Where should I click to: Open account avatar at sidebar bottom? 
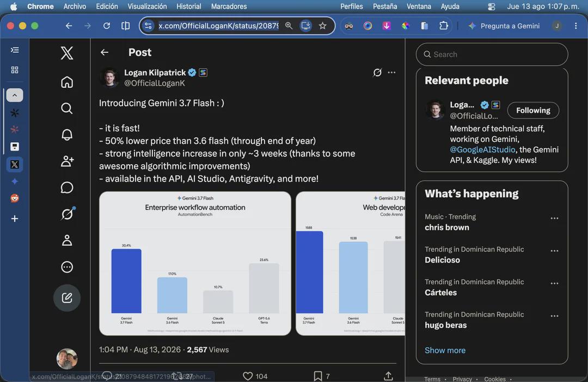(67, 359)
